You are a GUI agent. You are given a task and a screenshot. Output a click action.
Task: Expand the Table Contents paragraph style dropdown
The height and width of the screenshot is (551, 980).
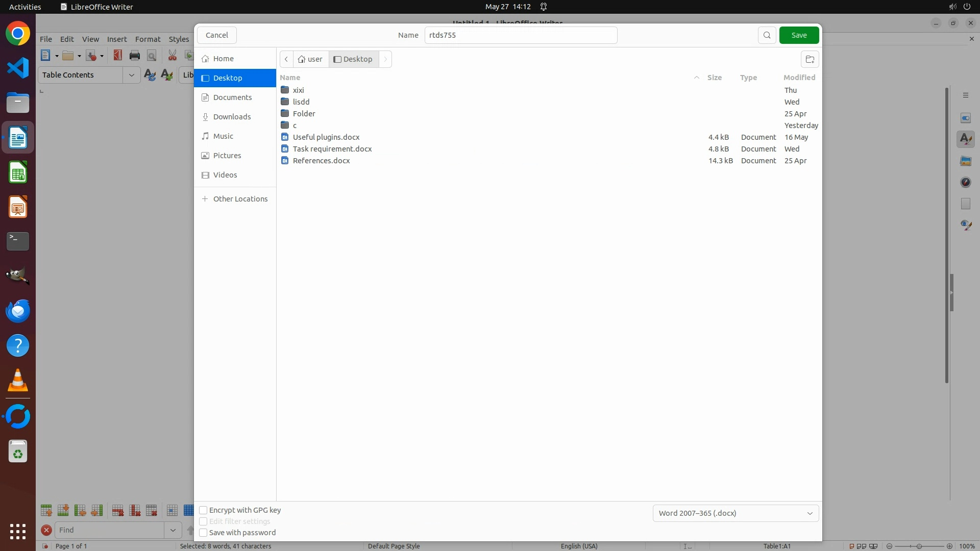(x=131, y=75)
